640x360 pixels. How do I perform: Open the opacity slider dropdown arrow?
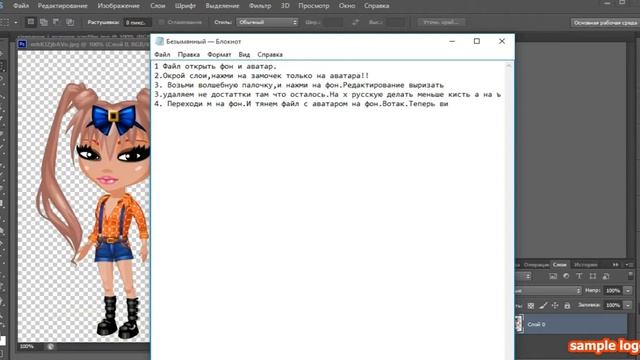pyautogui.click(x=628, y=291)
